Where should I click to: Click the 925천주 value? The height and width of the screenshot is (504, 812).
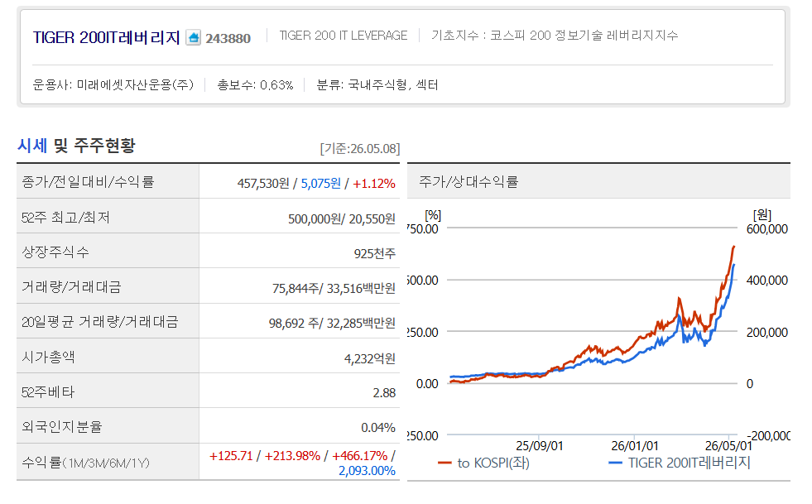coord(374,253)
